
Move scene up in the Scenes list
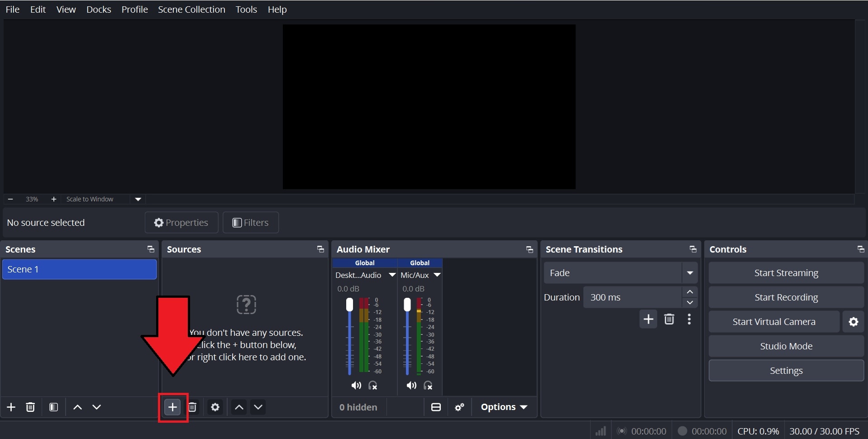click(x=78, y=407)
